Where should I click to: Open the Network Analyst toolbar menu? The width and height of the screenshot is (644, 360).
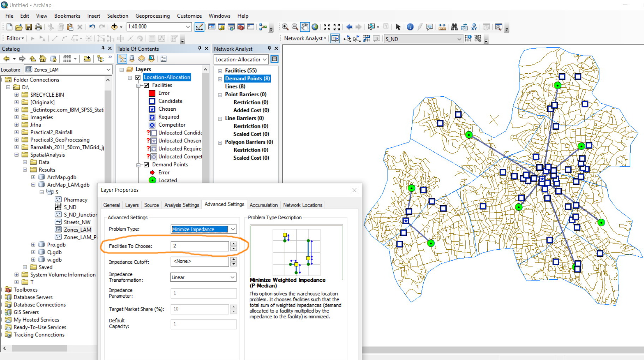point(305,38)
